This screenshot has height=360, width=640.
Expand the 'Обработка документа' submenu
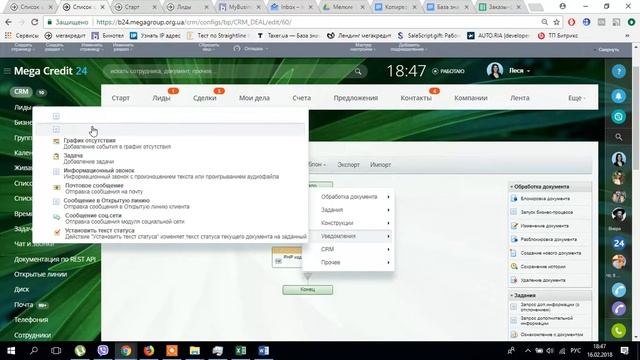click(x=355, y=197)
